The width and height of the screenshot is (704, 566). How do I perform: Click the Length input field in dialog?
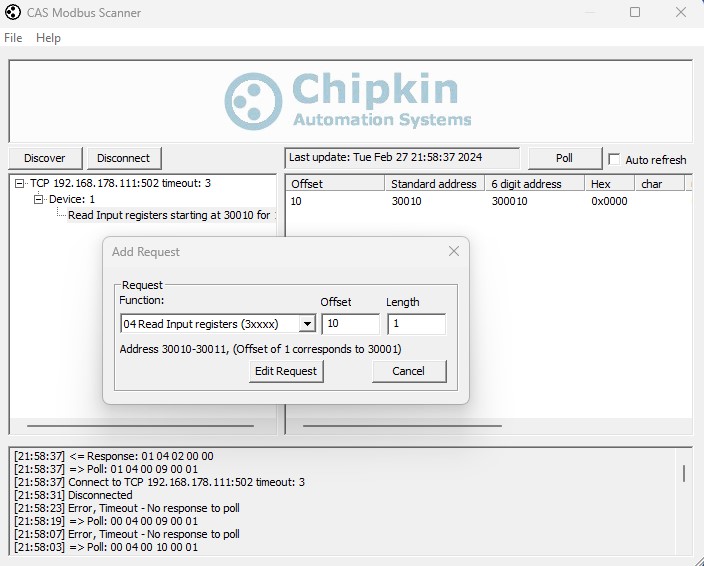pyautogui.click(x=417, y=324)
